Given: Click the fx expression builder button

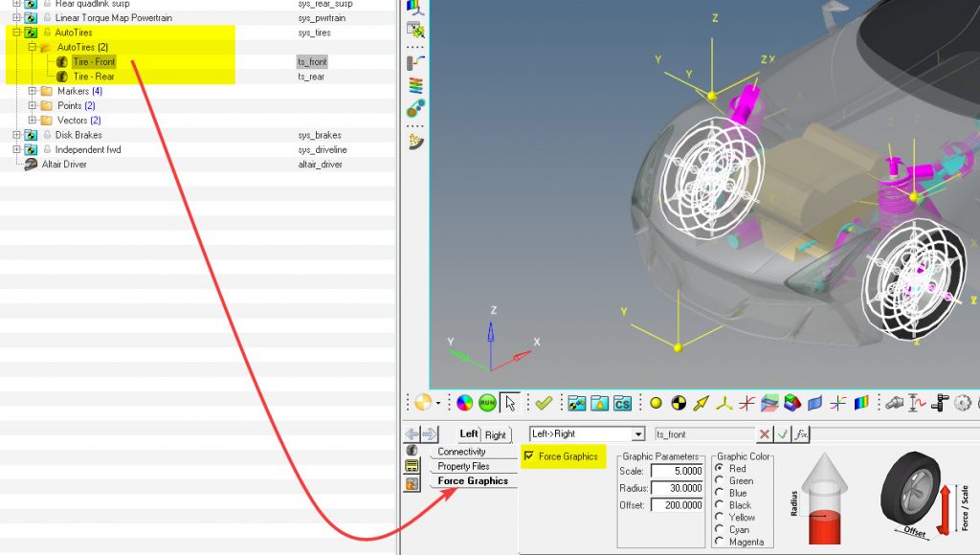Looking at the screenshot, I should point(801,434).
